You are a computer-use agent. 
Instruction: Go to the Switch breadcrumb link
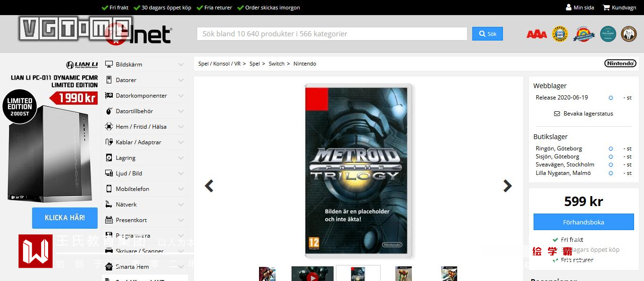pyautogui.click(x=276, y=64)
